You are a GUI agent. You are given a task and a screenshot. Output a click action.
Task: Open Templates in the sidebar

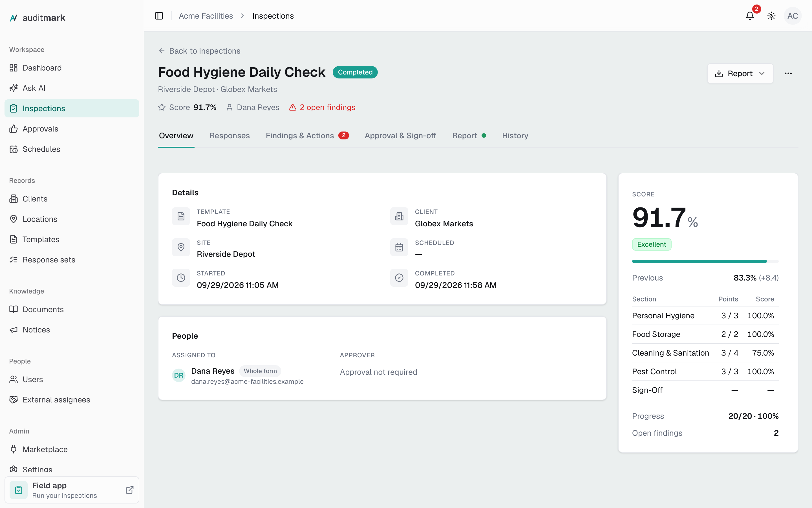click(72, 239)
